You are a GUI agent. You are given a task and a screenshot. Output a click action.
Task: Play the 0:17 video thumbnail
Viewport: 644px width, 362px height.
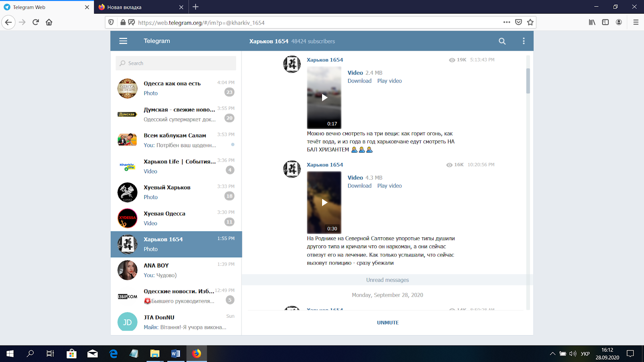coord(324,97)
